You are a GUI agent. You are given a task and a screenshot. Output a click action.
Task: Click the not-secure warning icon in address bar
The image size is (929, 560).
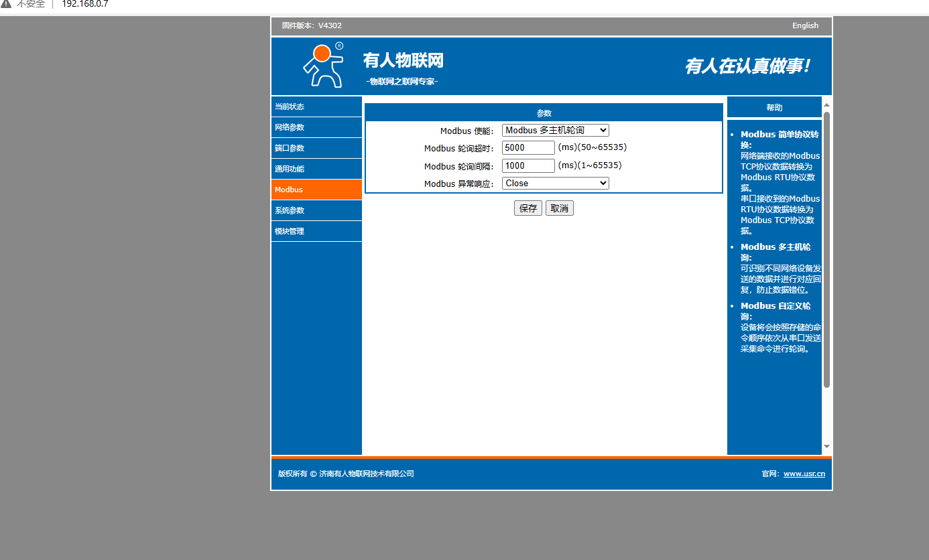pyautogui.click(x=6, y=4)
